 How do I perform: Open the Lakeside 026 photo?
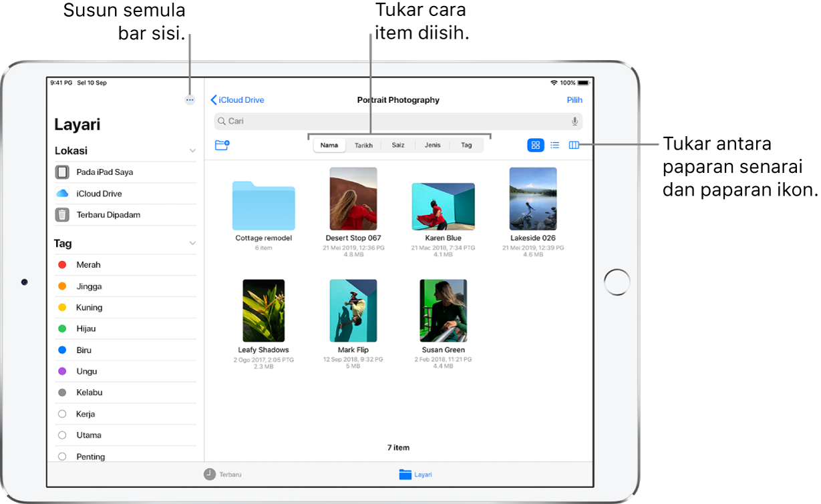(x=533, y=199)
